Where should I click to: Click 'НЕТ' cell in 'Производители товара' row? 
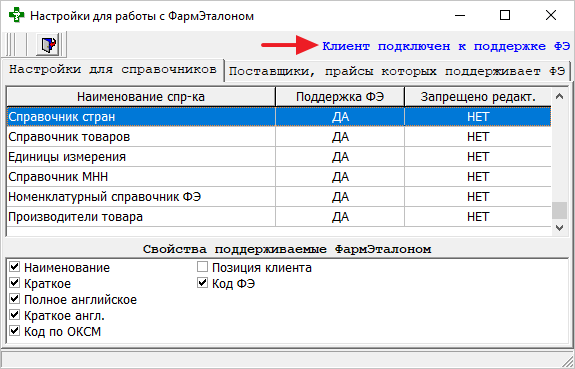[x=478, y=217]
